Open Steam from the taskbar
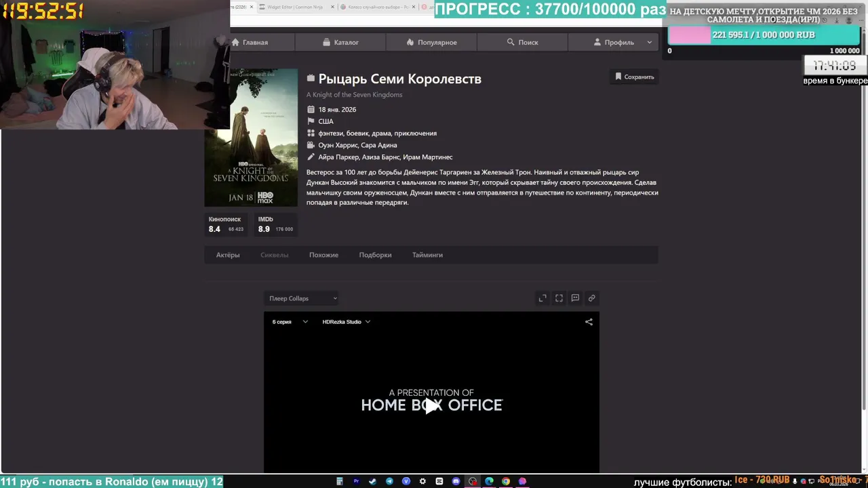This screenshot has width=868, height=488. point(372,481)
